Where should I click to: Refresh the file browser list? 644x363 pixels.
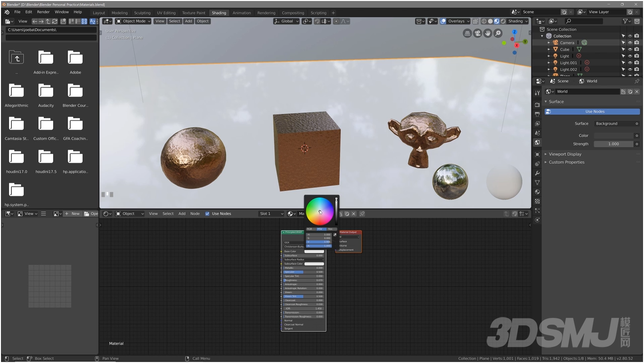click(54, 22)
